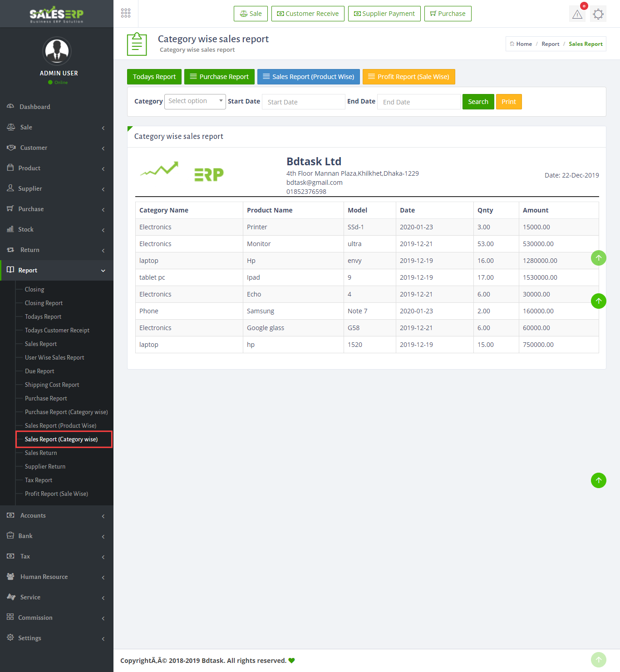This screenshot has height=672, width=620.
Task: Open the alert notifications triangle icon
Action: pyautogui.click(x=577, y=14)
